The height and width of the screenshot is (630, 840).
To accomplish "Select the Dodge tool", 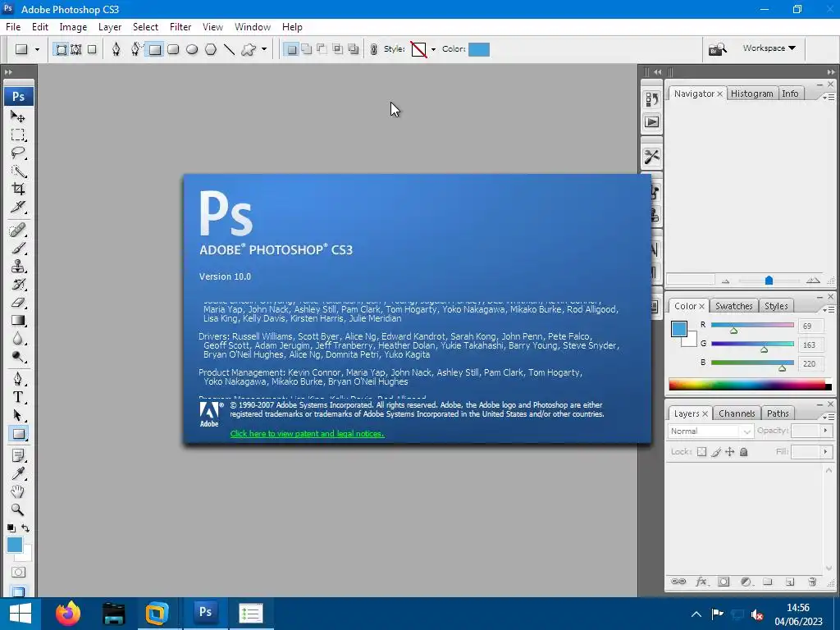I will (x=18, y=357).
